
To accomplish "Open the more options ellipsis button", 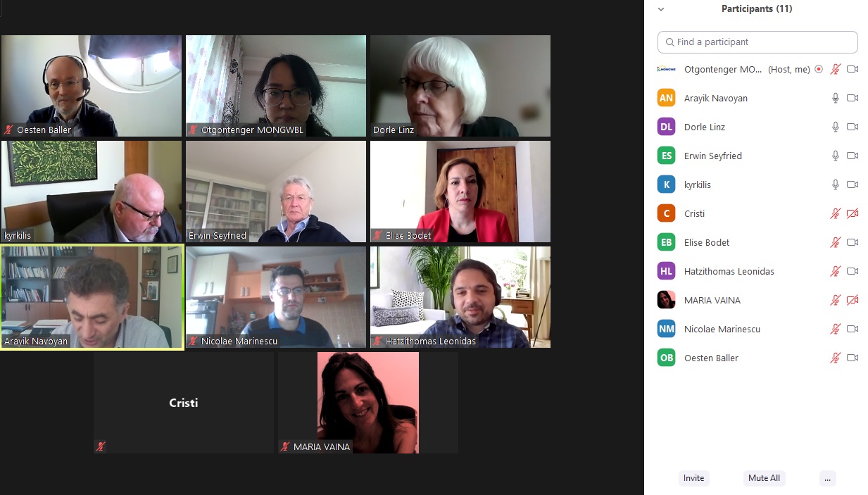I will [827, 478].
